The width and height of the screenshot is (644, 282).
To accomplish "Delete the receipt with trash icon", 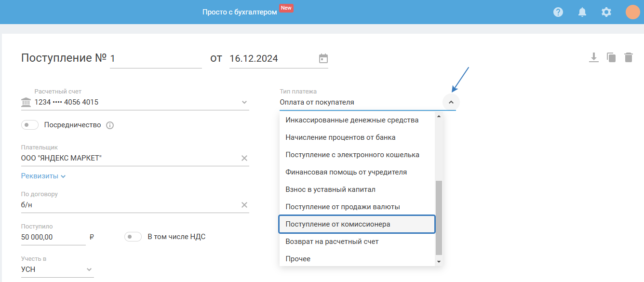I will click(629, 58).
